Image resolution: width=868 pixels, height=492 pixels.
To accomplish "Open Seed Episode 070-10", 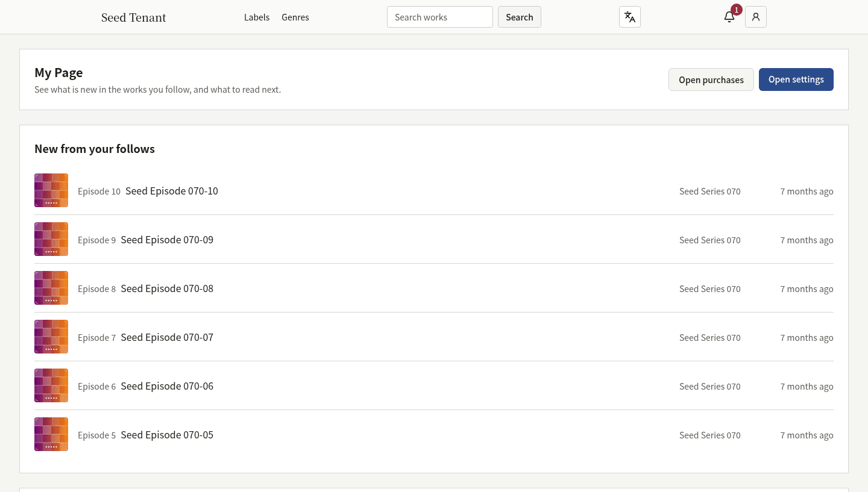I will click(172, 191).
